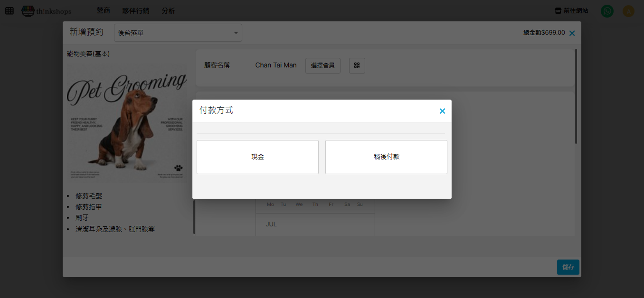
Task: Click the store icon beside 前往網站
Action: [x=558, y=11]
